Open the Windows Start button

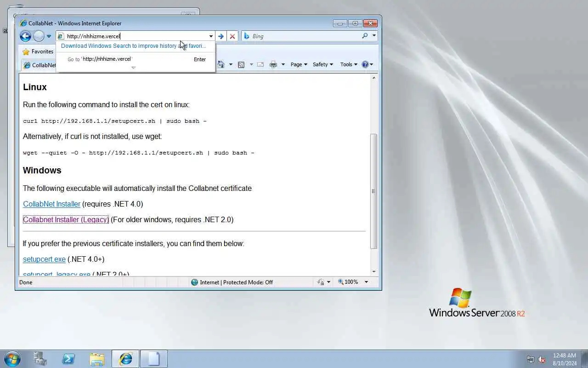tap(12, 359)
